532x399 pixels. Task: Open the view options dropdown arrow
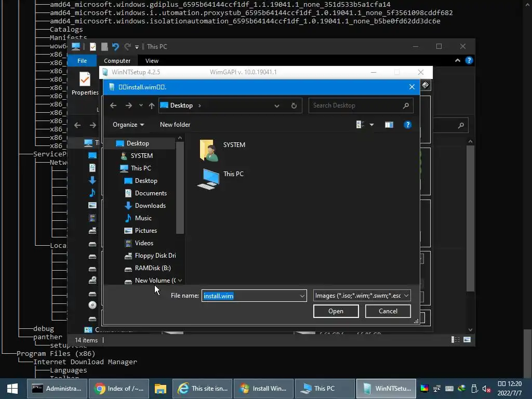(x=372, y=125)
